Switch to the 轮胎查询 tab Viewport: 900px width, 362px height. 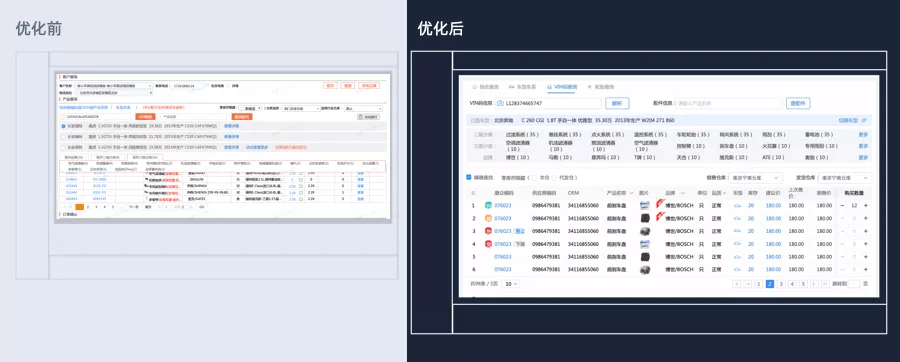(x=600, y=87)
